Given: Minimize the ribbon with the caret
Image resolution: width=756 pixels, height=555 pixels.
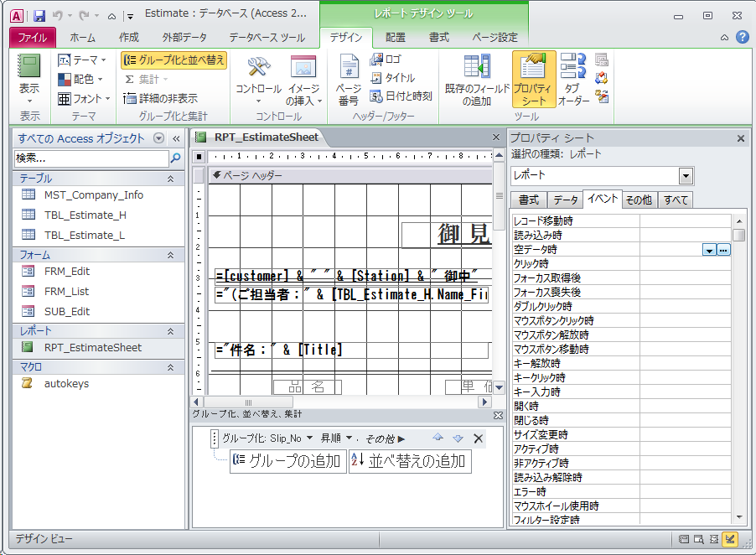Looking at the screenshot, I should click(724, 37).
